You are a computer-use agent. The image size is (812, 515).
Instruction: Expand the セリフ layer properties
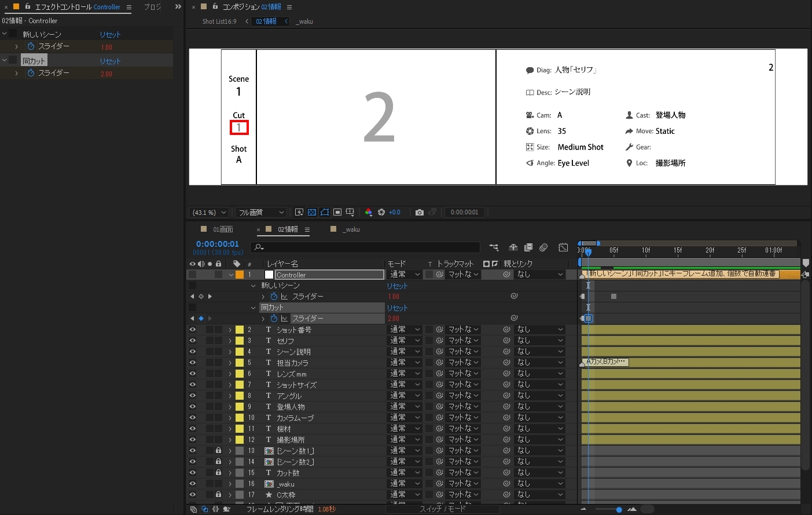pyautogui.click(x=230, y=341)
